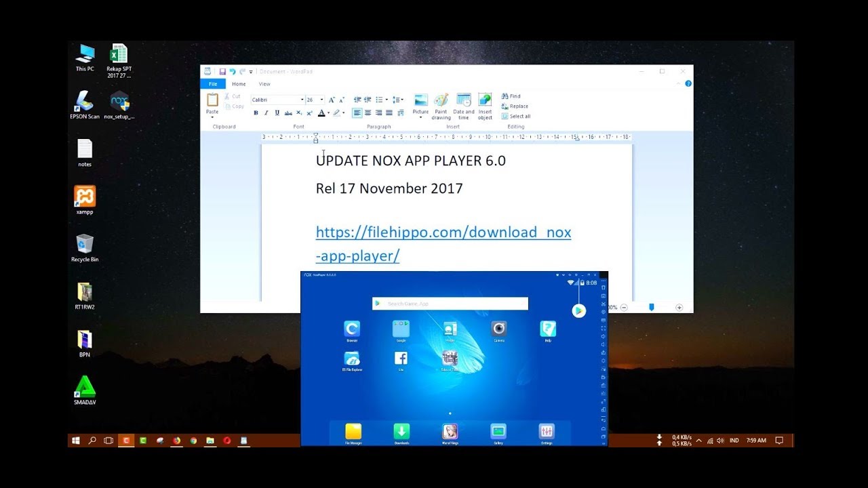Collapse the WordPad ribbon with the chevron
The width and height of the screenshot is (868, 488).
coord(679,83)
